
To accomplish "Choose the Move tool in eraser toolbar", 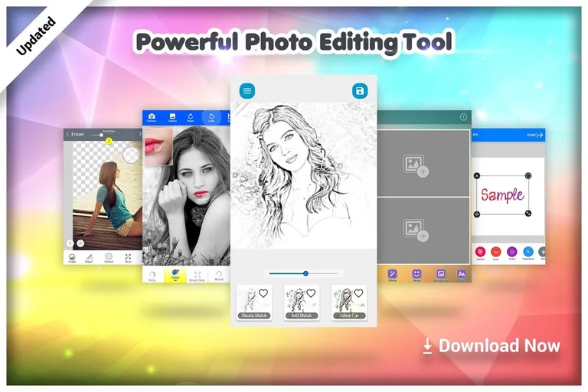I will pyautogui.click(x=128, y=258).
